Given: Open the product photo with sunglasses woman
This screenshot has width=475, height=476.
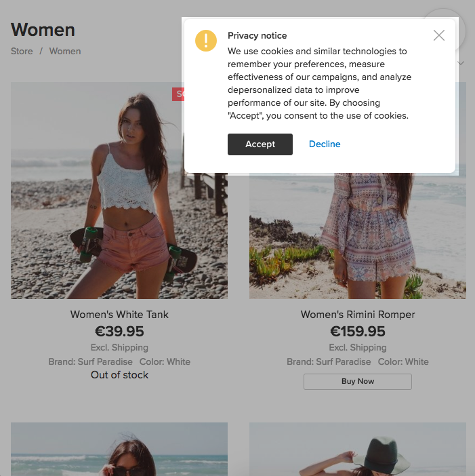Looking at the screenshot, I should (119, 450).
